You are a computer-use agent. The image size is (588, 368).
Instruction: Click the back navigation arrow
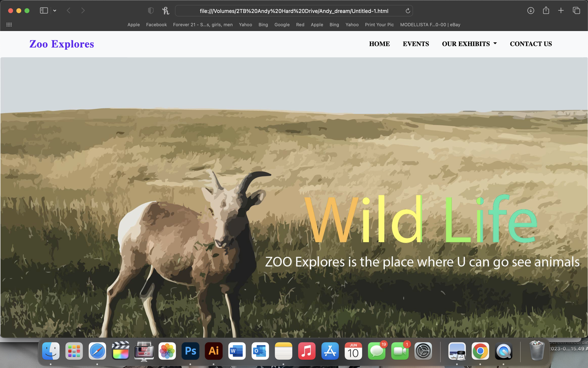pos(68,10)
